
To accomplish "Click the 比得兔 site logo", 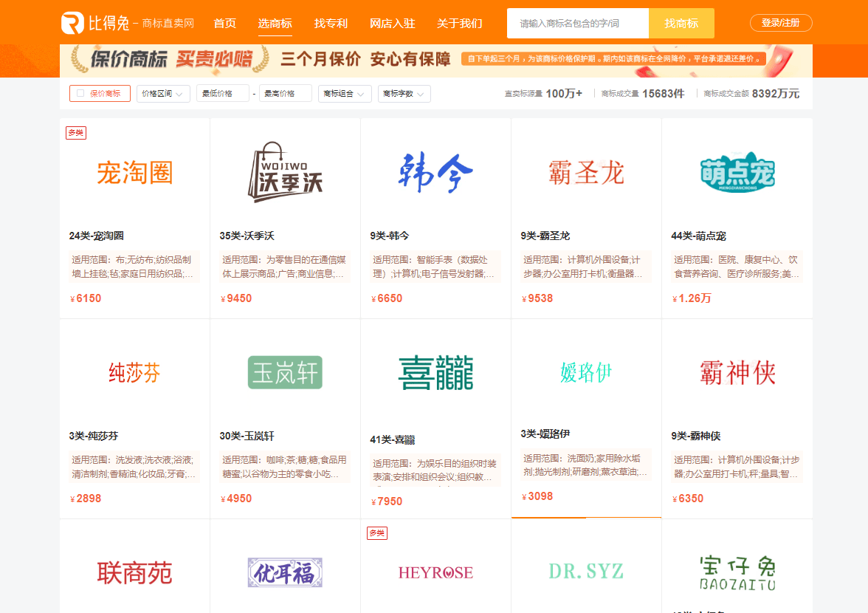I will coord(127,23).
